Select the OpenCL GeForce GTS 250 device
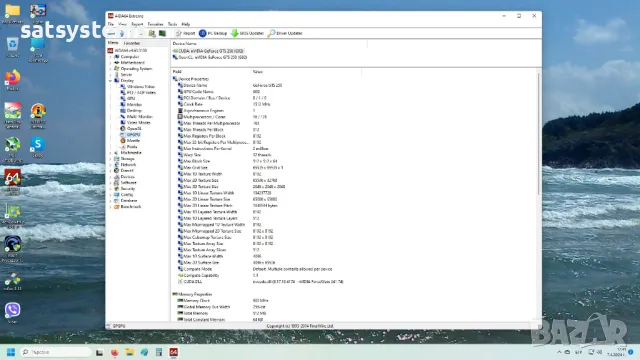Viewport: 640px width, 360px height. pyautogui.click(x=210, y=58)
